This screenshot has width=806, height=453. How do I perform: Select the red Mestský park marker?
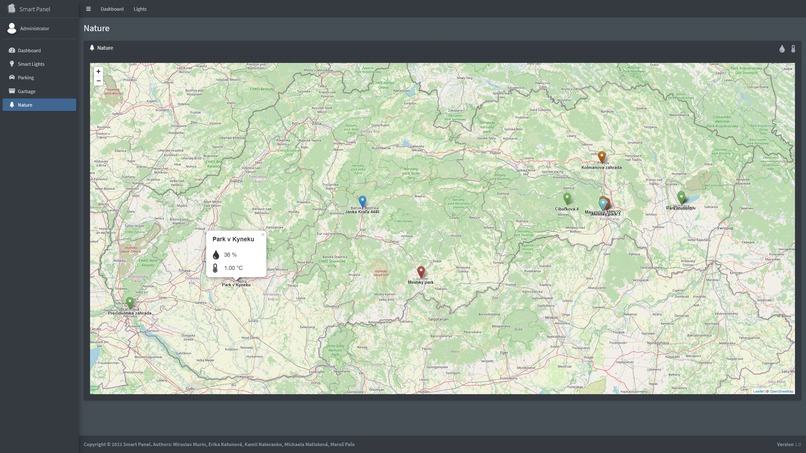coord(421,271)
